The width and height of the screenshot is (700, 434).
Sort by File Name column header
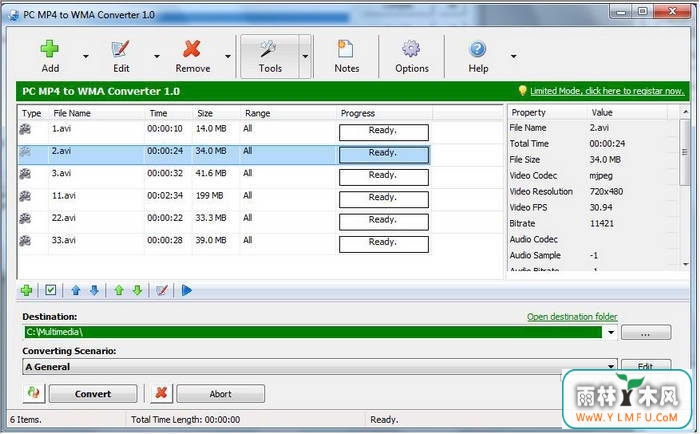pos(96,113)
